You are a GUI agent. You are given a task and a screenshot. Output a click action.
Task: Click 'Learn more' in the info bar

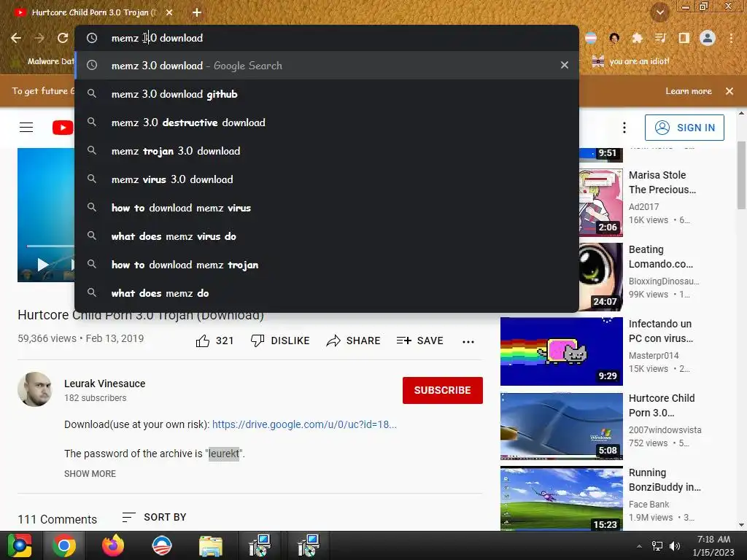(689, 91)
